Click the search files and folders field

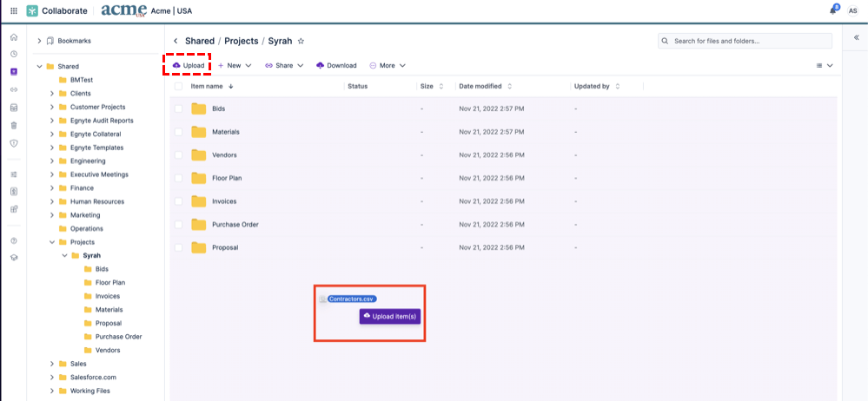[747, 41]
